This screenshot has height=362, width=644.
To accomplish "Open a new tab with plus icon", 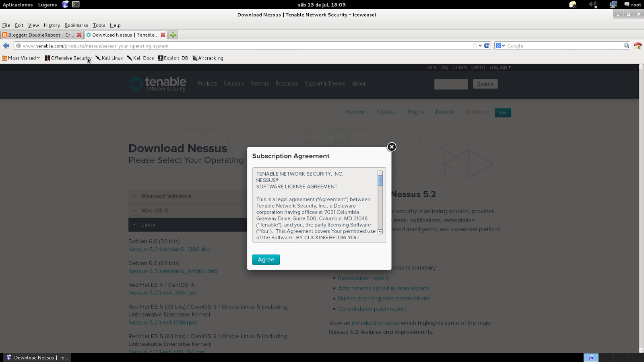I will tap(173, 35).
